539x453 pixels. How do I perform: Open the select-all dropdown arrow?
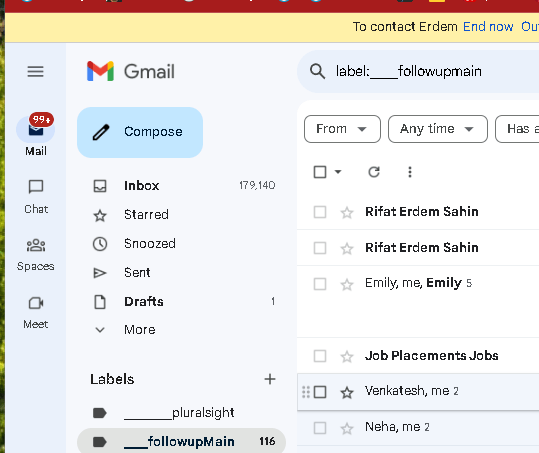click(x=338, y=172)
